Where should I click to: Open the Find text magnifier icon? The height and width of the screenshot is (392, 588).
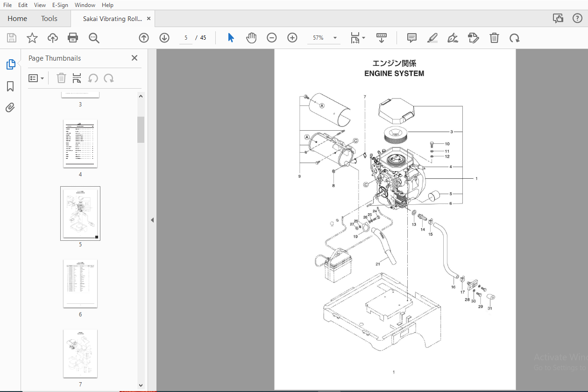(94, 38)
